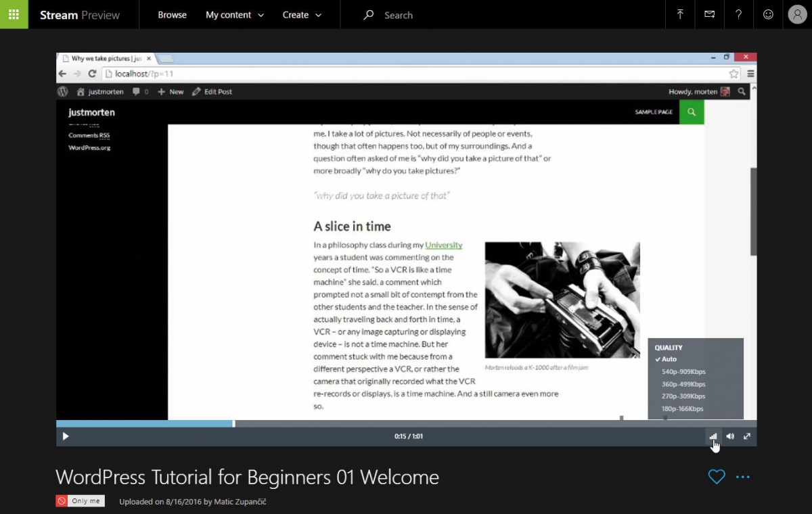This screenshot has width=812, height=514.
Task: Open the help question mark icon
Action: (x=738, y=14)
